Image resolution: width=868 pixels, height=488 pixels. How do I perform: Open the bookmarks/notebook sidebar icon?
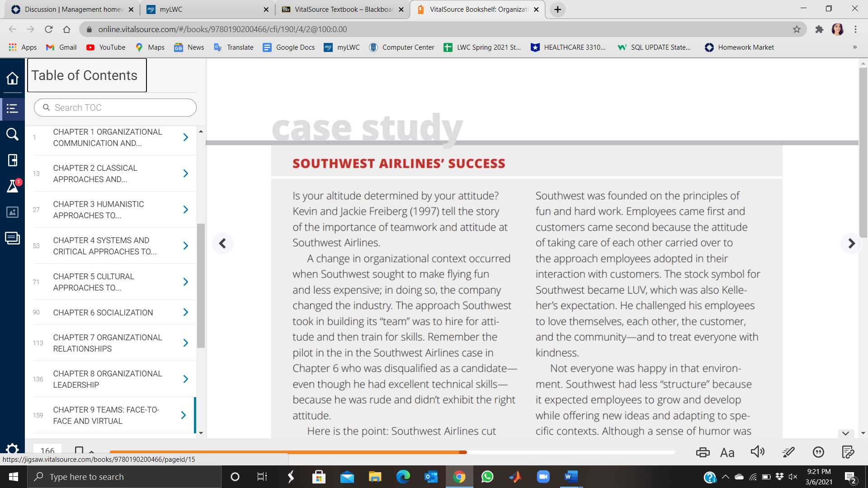click(x=12, y=160)
